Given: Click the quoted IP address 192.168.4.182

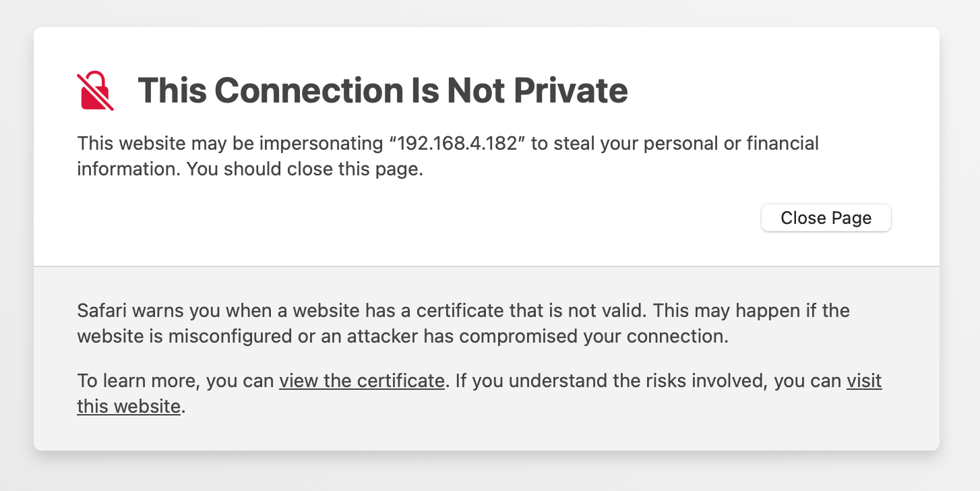Looking at the screenshot, I should 458,144.
